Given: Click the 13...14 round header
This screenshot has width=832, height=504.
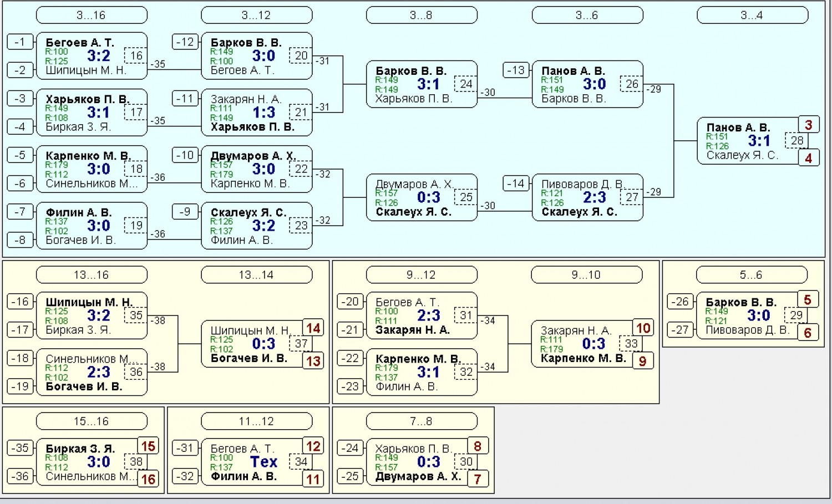Looking at the screenshot, I should tap(257, 274).
